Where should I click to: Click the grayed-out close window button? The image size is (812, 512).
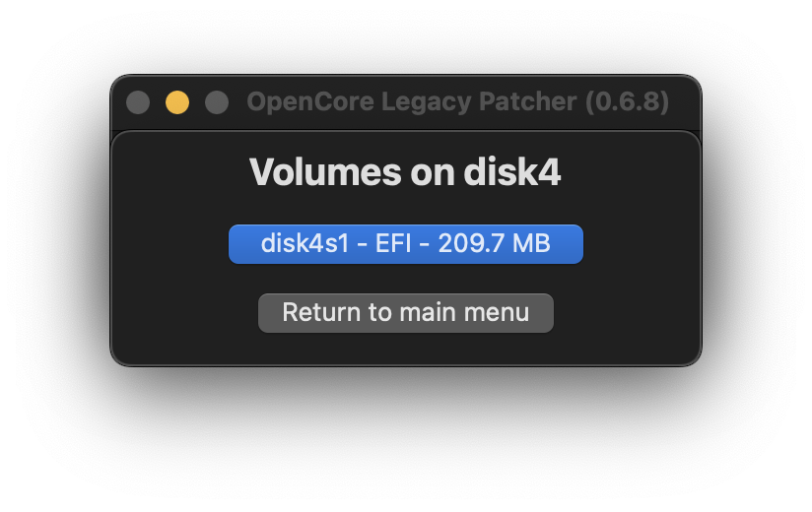138,102
